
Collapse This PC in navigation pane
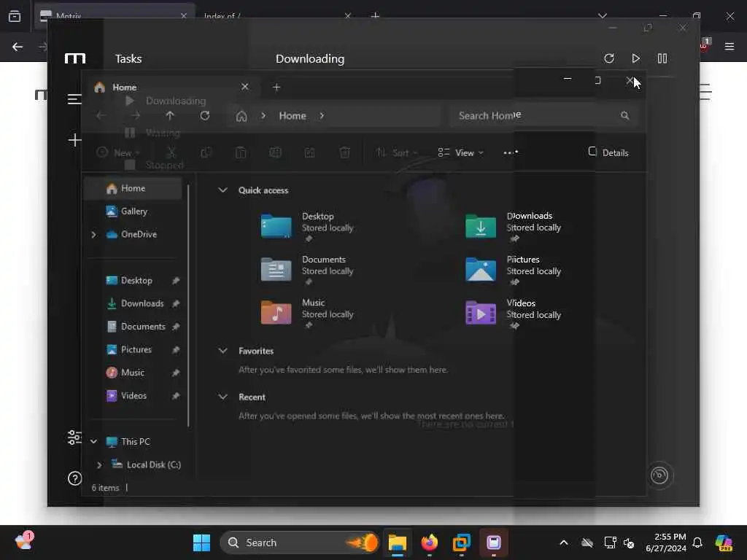point(93,441)
